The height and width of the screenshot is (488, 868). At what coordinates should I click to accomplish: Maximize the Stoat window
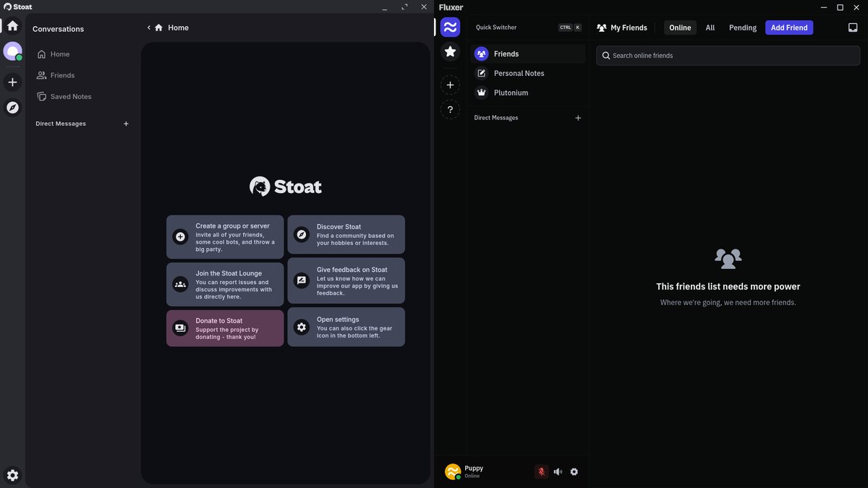click(405, 7)
